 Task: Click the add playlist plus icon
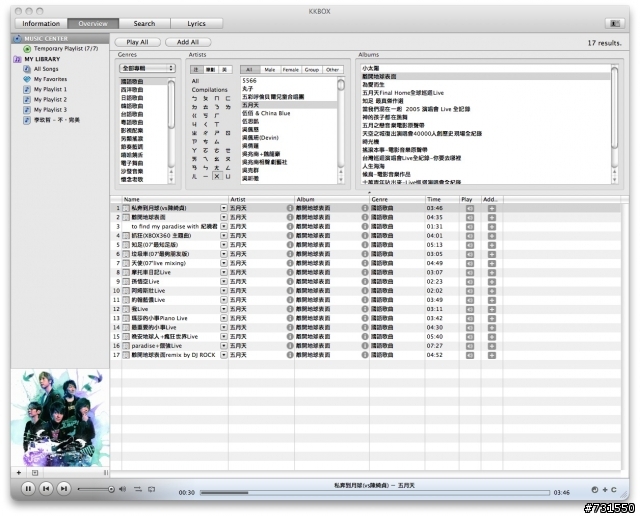(x=19, y=473)
